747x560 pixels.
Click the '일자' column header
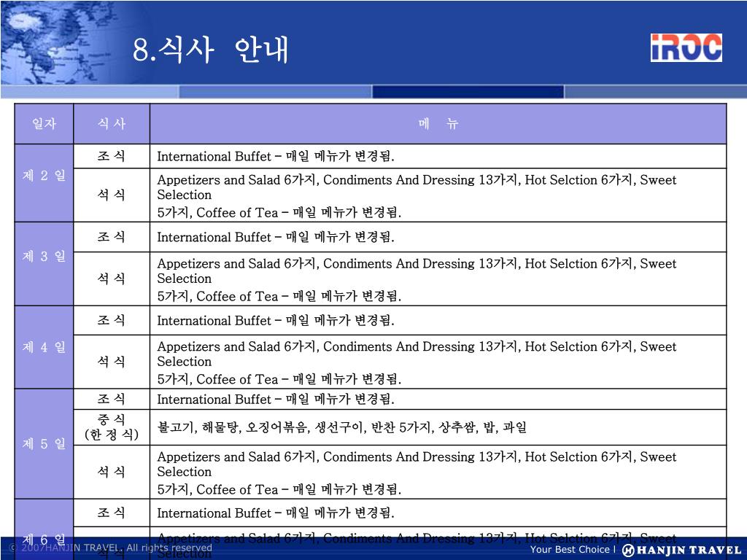(x=44, y=124)
